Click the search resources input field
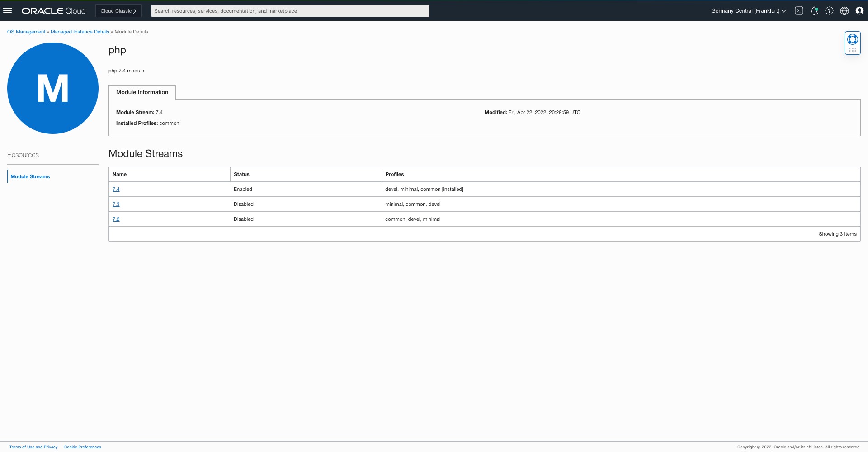The image size is (868, 452). point(290,10)
